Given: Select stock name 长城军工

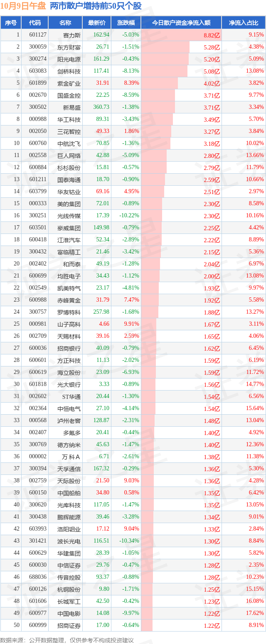Looking at the screenshot, I should coord(69,601).
